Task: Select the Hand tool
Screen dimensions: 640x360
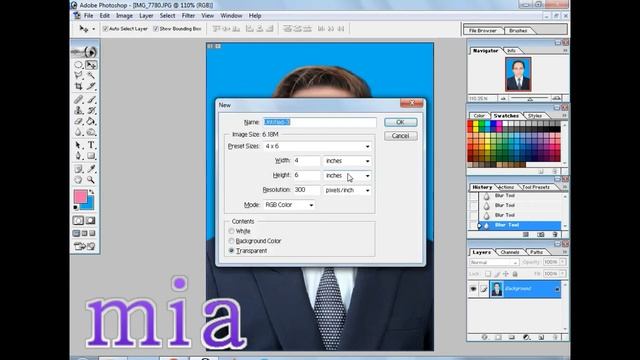Action: click(78, 180)
